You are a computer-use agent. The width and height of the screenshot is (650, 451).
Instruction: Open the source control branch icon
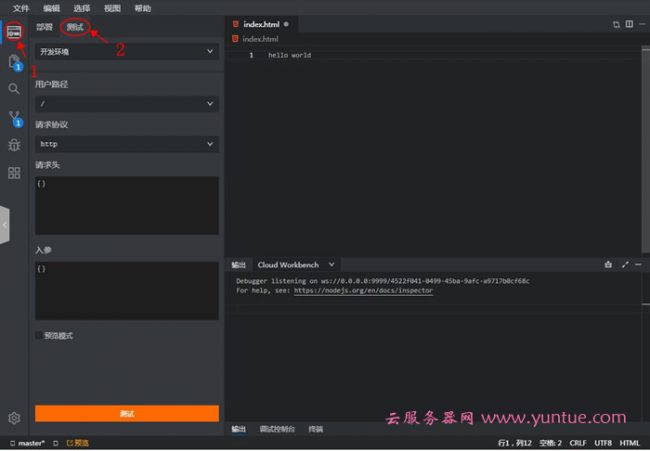[x=14, y=117]
